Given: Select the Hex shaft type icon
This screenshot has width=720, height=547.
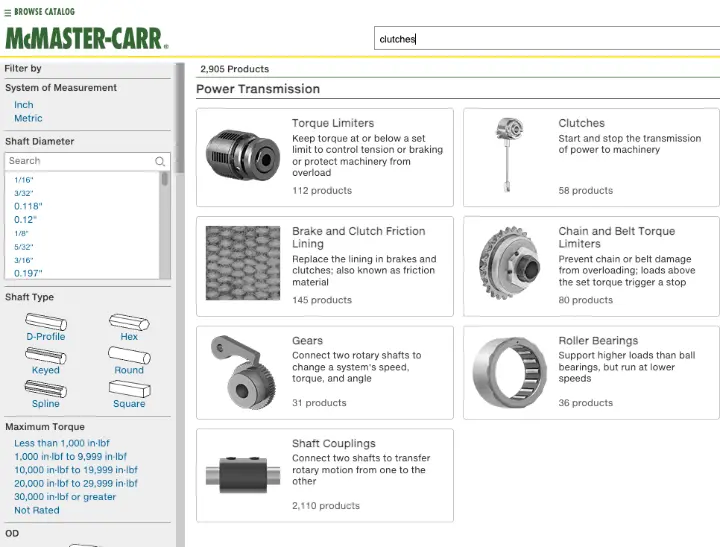Looking at the screenshot, I should [x=129, y=322].
